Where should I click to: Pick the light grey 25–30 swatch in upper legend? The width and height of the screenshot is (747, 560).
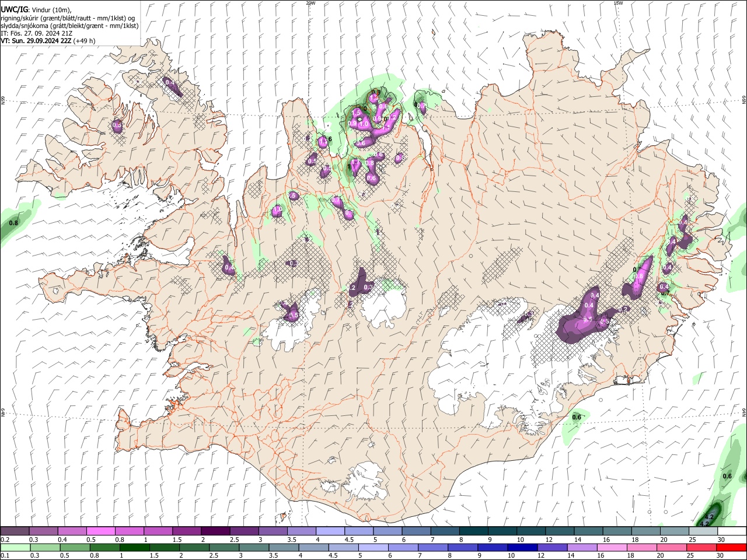pos(704,531)
